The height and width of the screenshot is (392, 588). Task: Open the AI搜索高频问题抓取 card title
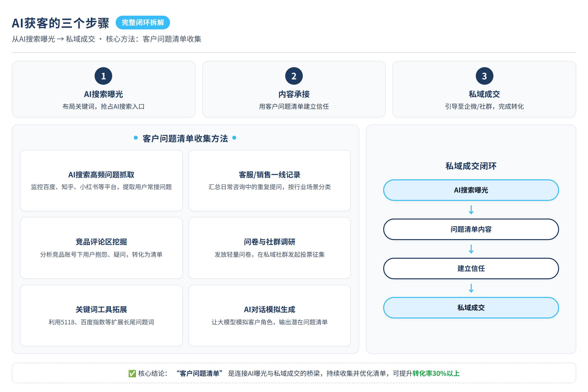tap(101, 175)
